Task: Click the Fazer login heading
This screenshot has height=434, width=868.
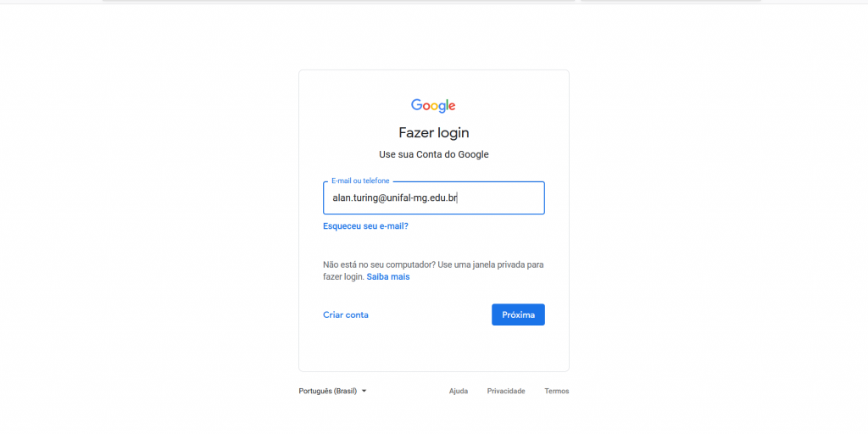Action: coord(433,133)
